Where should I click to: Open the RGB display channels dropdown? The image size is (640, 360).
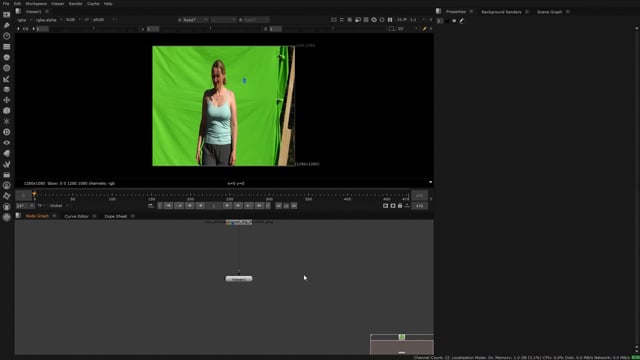(73, 20)
